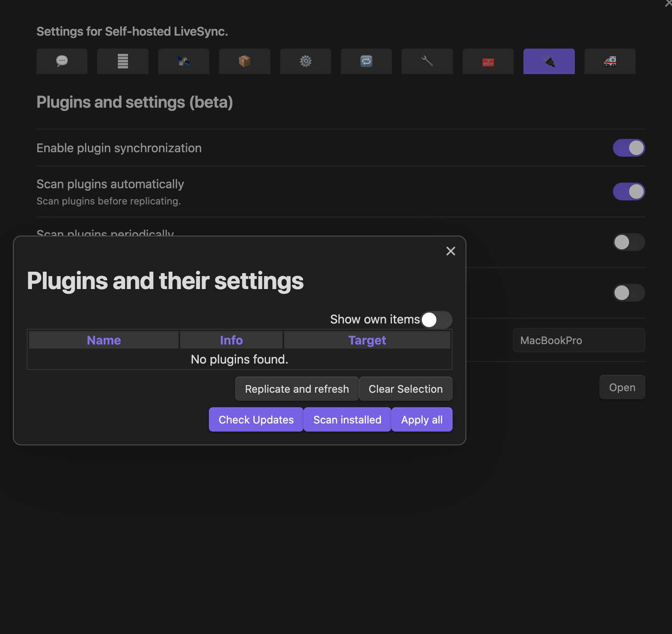
Task: Toggle Show own items
Action: (x=436, y=319)
